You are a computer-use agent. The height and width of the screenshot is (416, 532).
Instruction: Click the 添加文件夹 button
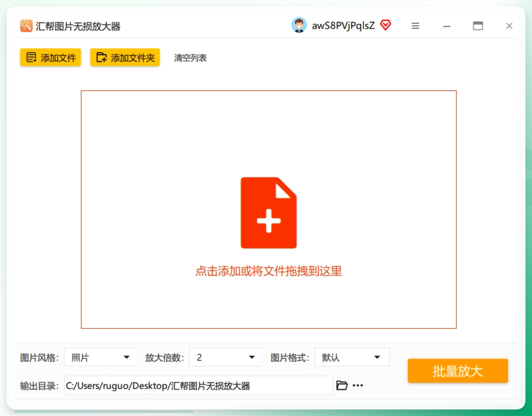click(125, 58)
